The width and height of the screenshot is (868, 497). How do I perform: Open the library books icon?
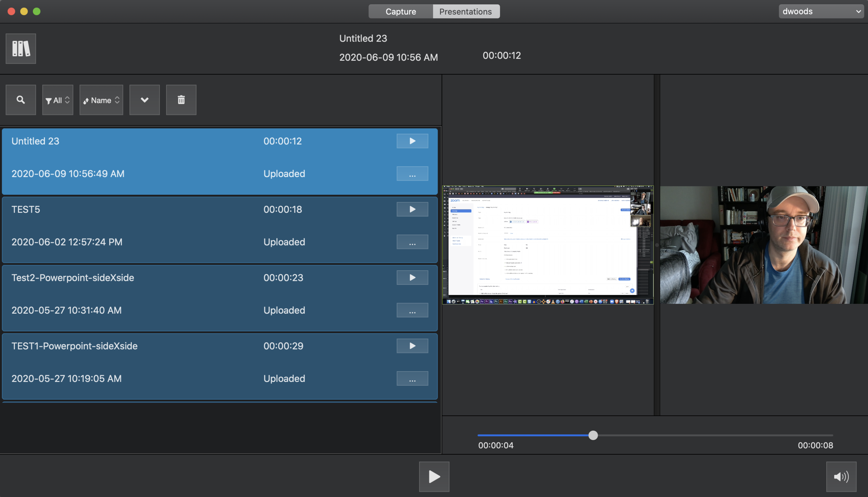click(21, 49)
